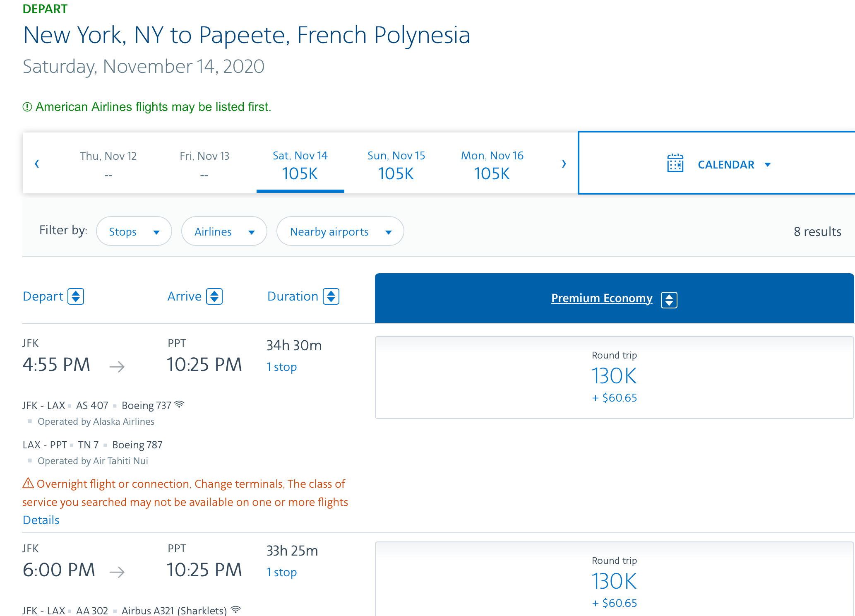
Task: Open the Stops filter dropdown
Action: 134,231
